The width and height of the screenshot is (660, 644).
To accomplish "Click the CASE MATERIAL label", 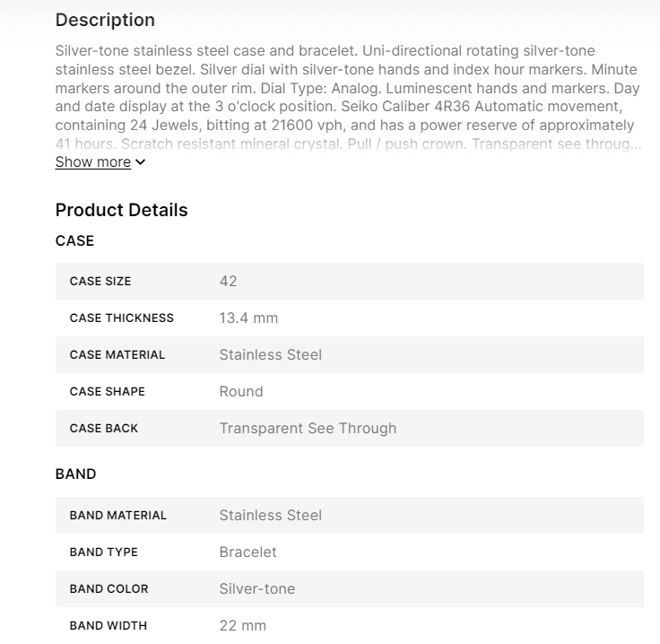I will 117,355.
